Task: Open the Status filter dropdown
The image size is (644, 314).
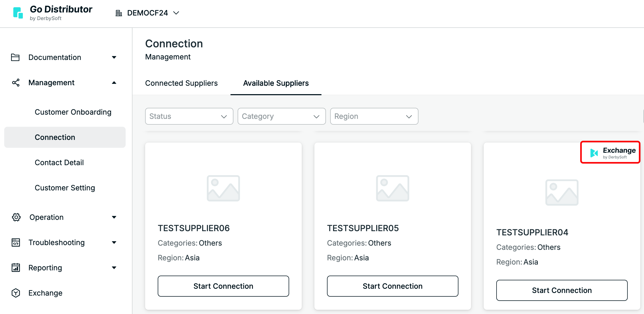Action: (189, 116)
